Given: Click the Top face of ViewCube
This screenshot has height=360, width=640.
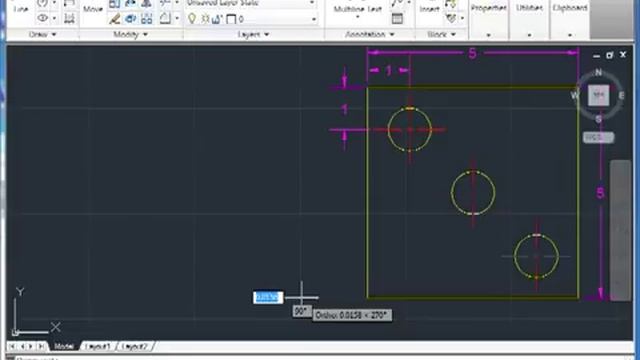Looking at the screenshot, I should click(x=598, y=96).
